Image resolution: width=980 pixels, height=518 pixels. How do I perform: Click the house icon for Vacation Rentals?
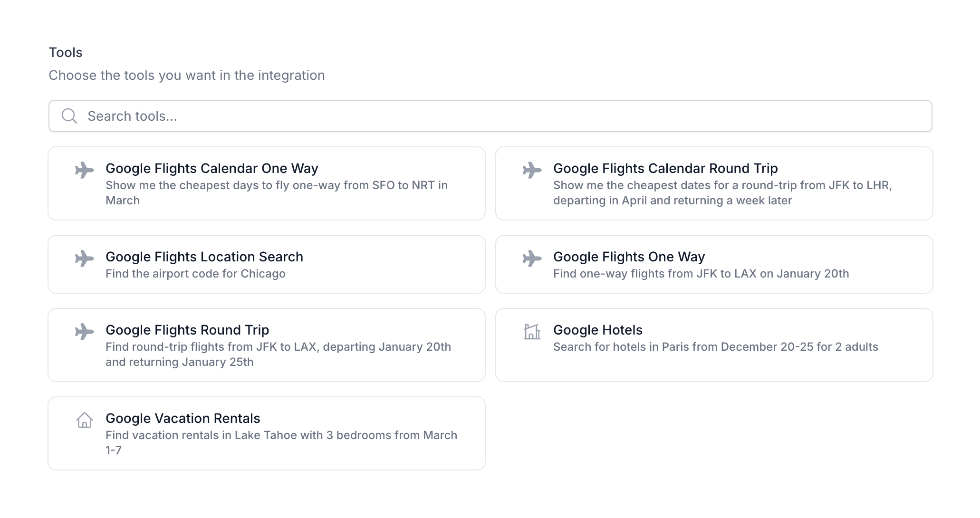(85, 420)
